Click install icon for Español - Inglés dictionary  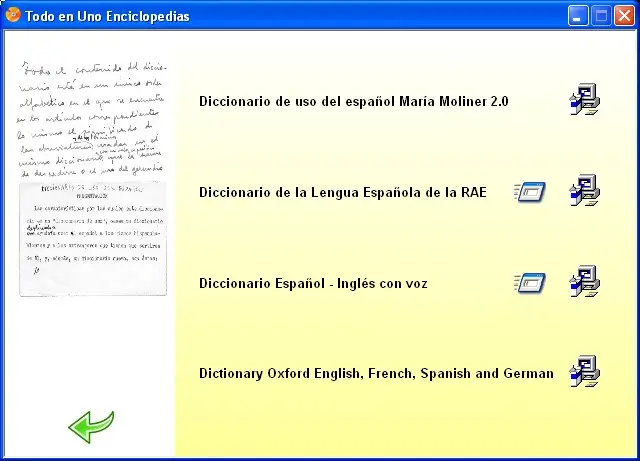[x=584, y=281]
